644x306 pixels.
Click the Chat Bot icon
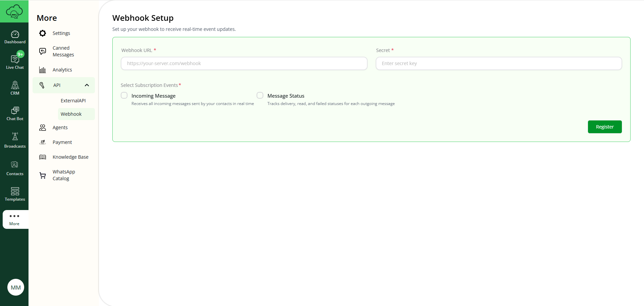coord(15,113)
